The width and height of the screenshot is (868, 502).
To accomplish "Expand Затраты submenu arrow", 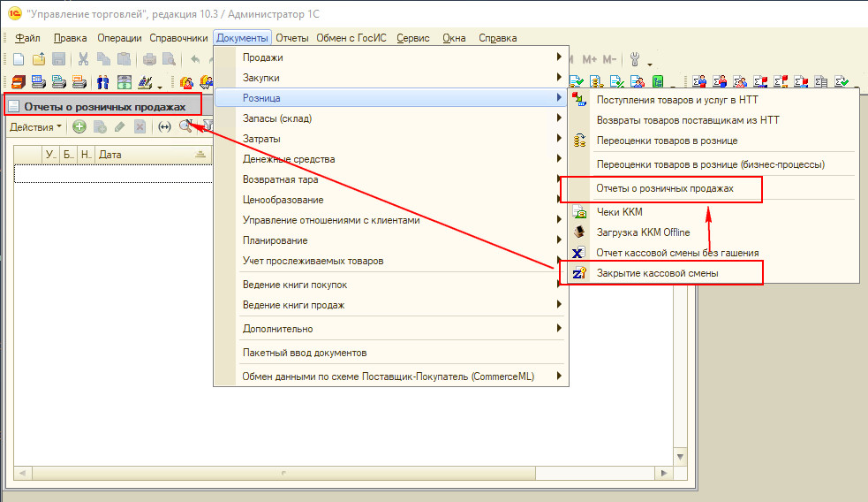I will coord(559,138).
